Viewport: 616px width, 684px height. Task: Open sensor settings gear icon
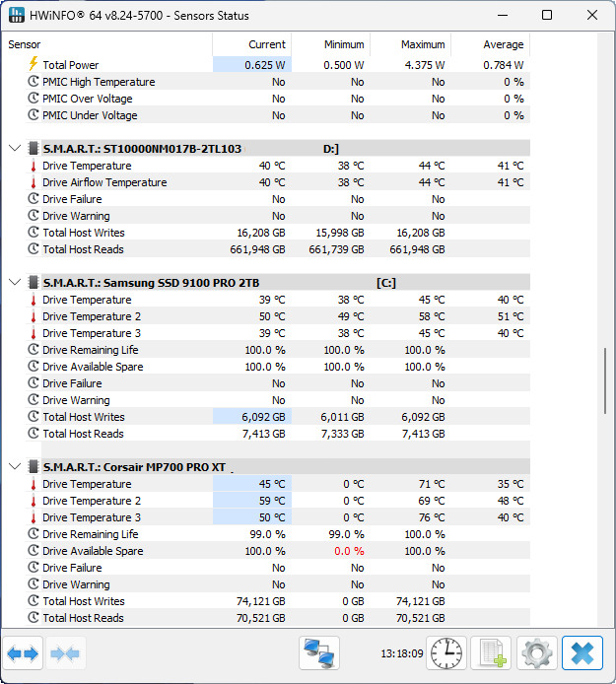click(536, 653)
